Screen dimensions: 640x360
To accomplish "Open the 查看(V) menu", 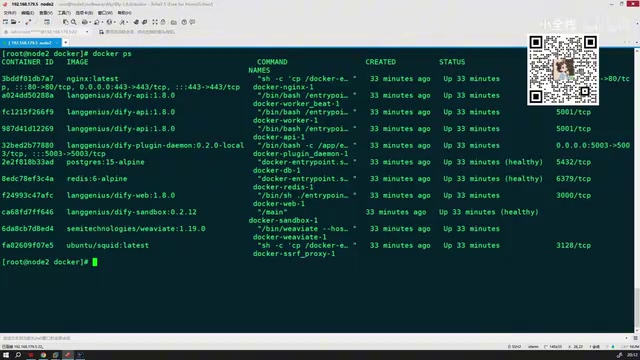I will click(x=46, y=13).
